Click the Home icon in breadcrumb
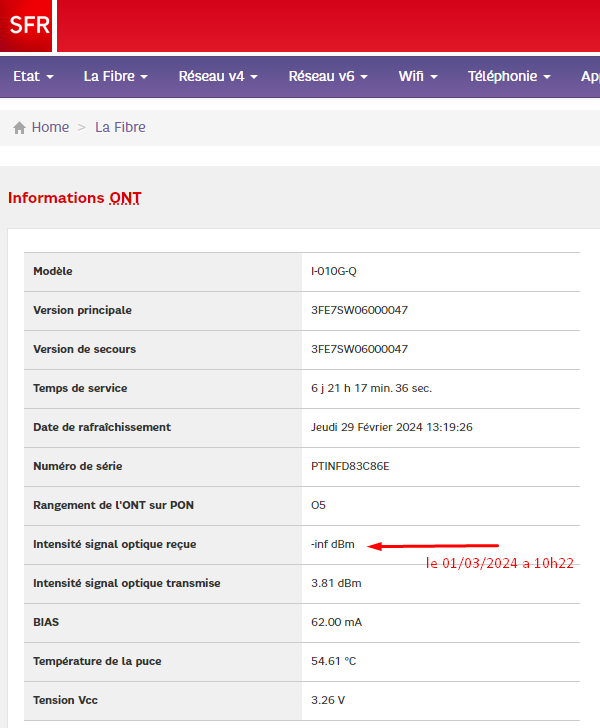600x728 pixels. point(19,128)
